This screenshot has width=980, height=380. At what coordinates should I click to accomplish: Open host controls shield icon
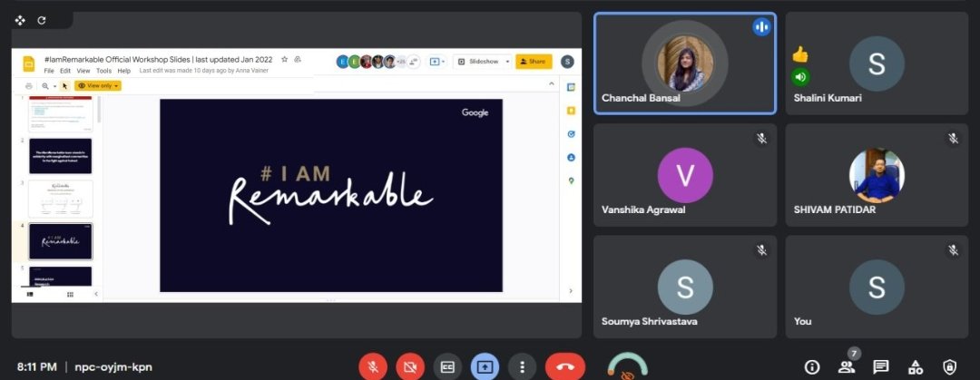(949, 367)
